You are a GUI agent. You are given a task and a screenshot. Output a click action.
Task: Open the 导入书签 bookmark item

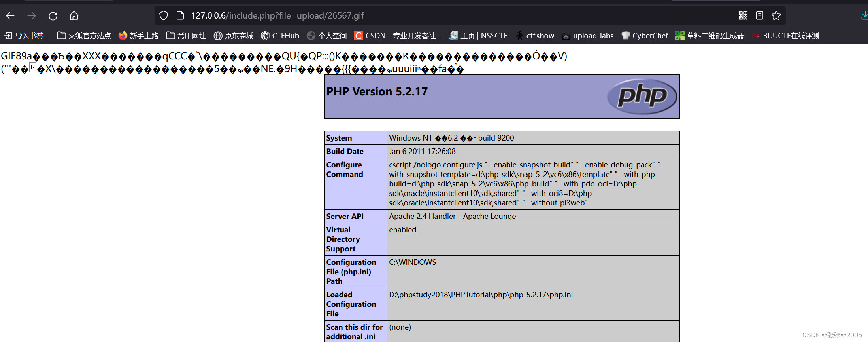coord(26,36)
